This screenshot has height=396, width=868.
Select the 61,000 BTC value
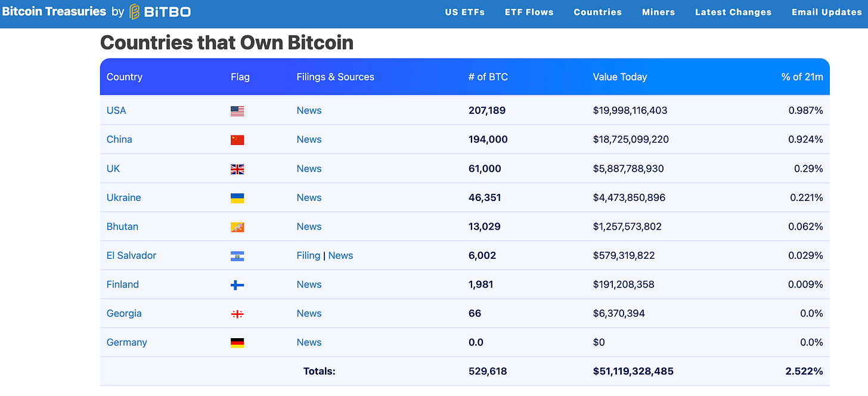(485, 168)
